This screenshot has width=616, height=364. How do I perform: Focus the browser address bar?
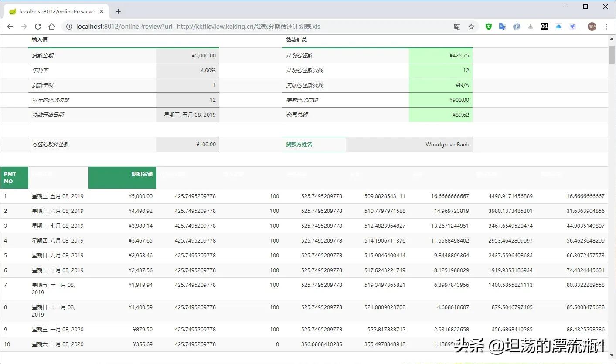218,27
